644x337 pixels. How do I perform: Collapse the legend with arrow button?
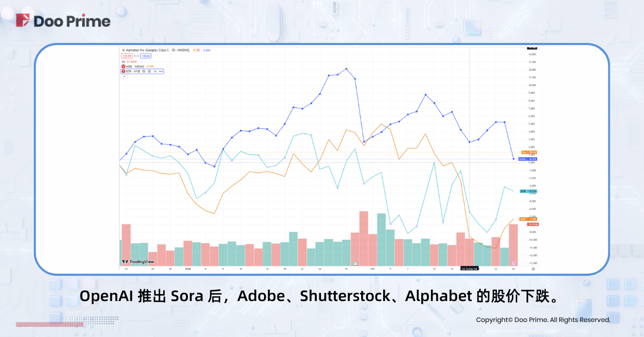point(125,76)
